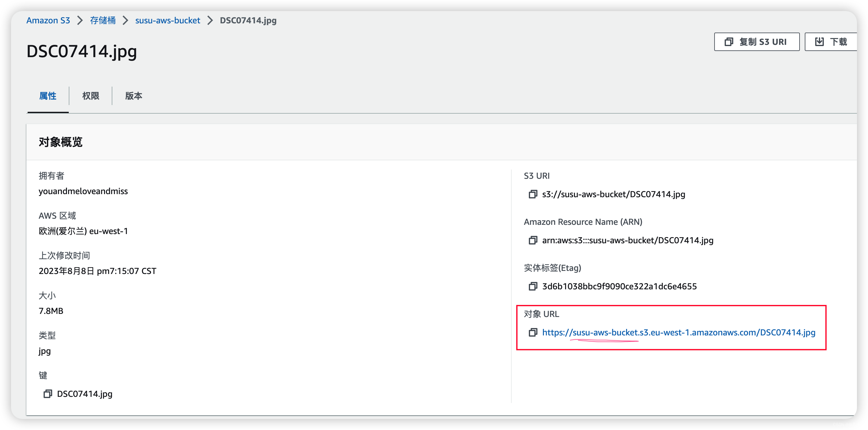Image resolution: width=868 pixels, height=430 pixels.
Task: Click the 对象概览 section heading
Action: 60,142
